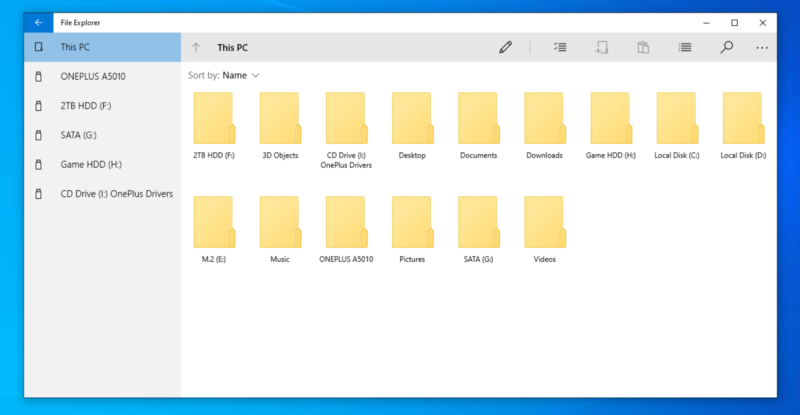The height and width of the screenshot is (415, 800).
Task: Select the CD Drive (I:) OnePlus Drivers folder
Action: [x=346, y=118]
